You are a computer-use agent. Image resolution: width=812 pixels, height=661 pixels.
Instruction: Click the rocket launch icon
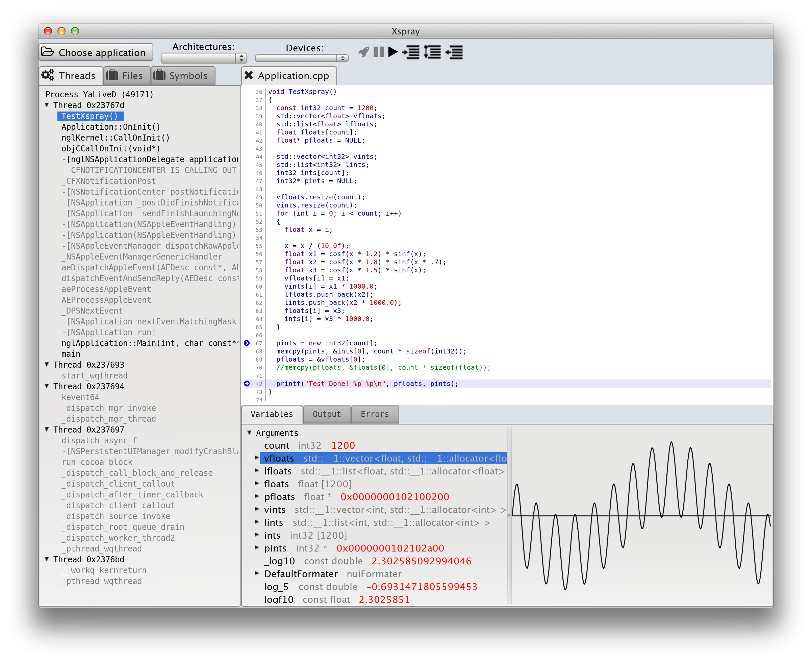pyautogui.click(x=364, y=52)
